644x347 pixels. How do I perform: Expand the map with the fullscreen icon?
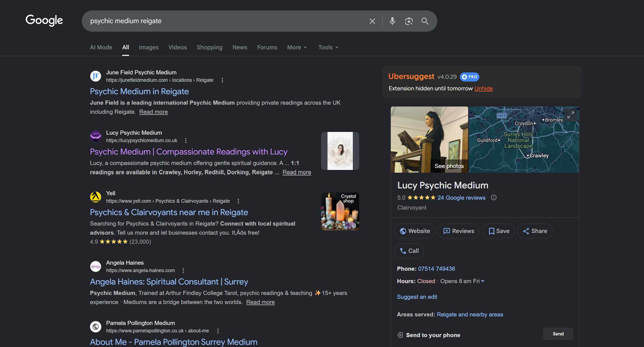click(x=571, y=115)
